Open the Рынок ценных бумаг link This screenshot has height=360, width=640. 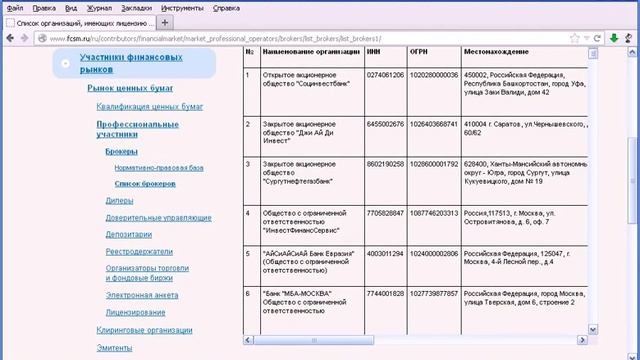tap(130, 88)
